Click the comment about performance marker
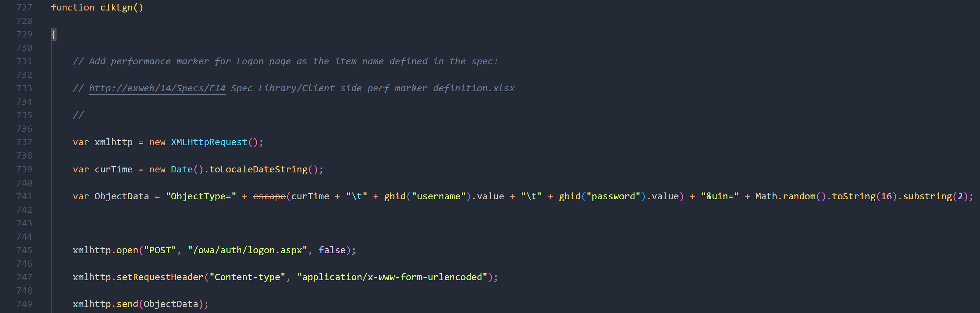Viewport: 980px width, 313px height. [x=285, y=61]
